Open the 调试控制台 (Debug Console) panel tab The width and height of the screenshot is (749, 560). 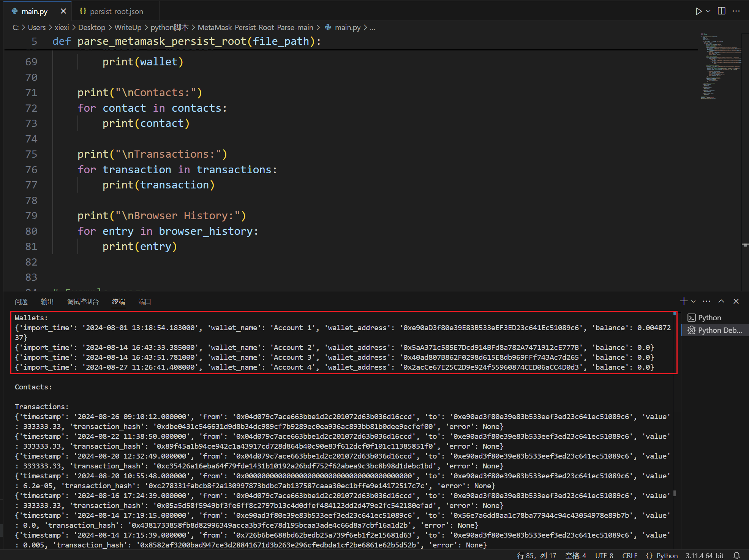(83, 302)
